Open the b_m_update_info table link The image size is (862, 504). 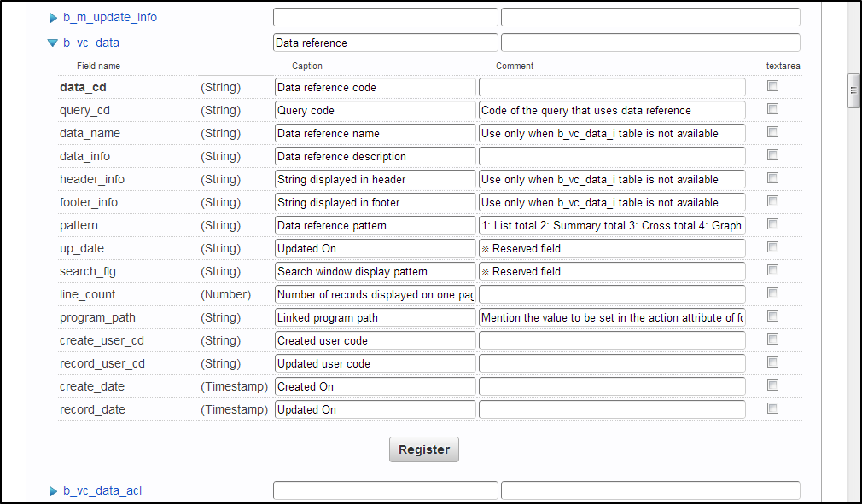point(109,18)
